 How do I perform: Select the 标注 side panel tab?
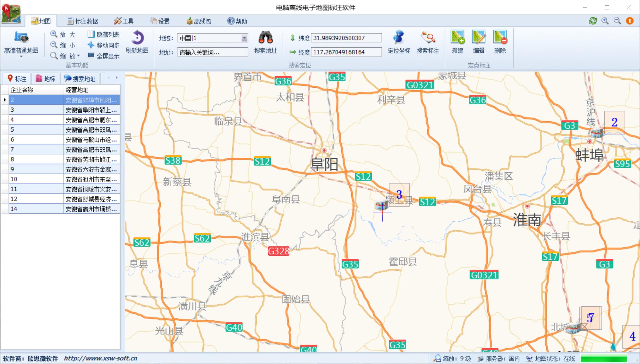pyautogui.click(x=17, y=78)
